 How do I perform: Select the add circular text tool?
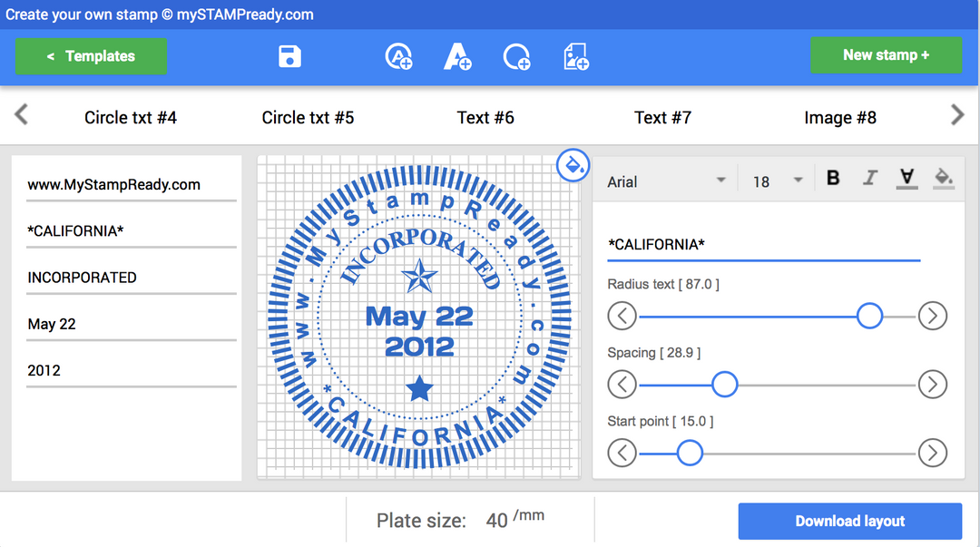(398, 56)
